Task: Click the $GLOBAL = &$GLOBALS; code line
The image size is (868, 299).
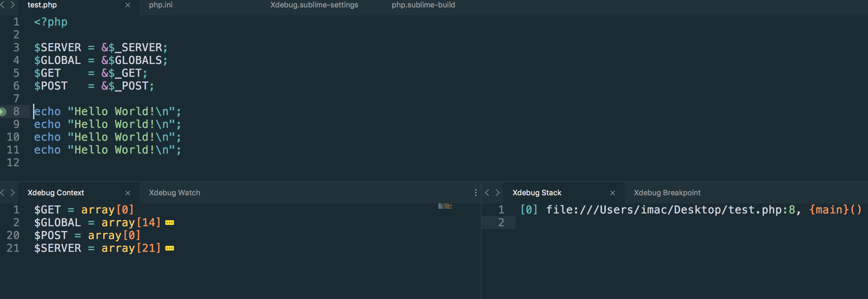Action: [101, 60]
